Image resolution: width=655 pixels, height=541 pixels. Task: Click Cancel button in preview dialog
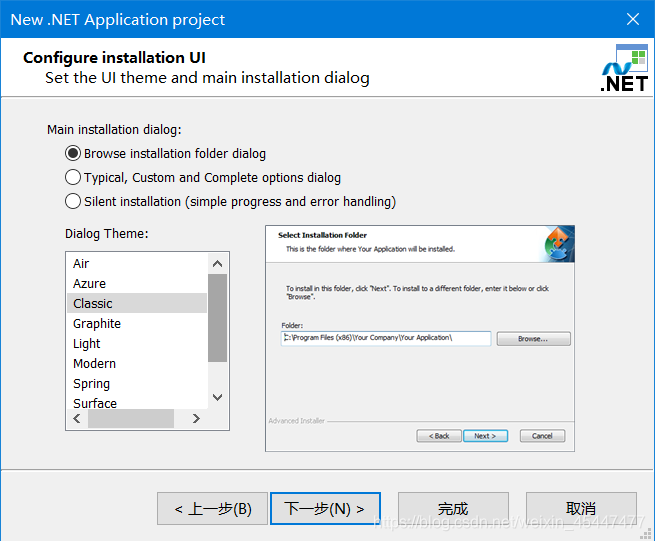point(542,436)
